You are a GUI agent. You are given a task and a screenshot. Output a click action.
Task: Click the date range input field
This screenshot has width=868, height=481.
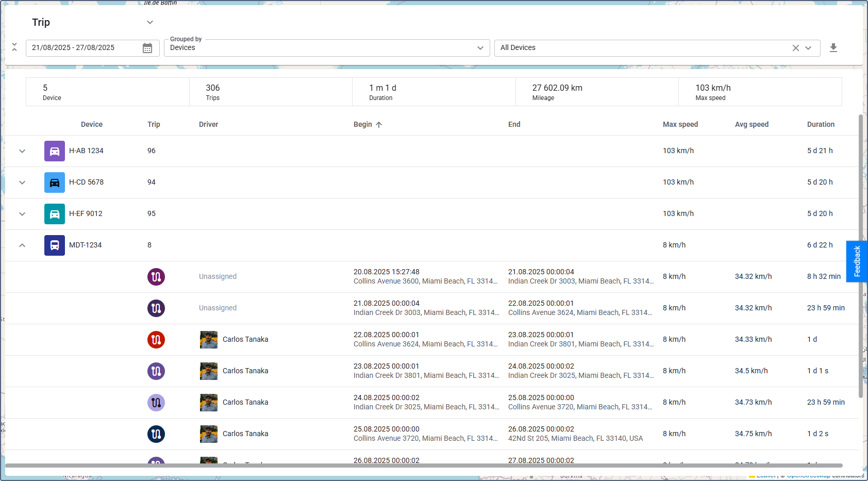point(82,48)
